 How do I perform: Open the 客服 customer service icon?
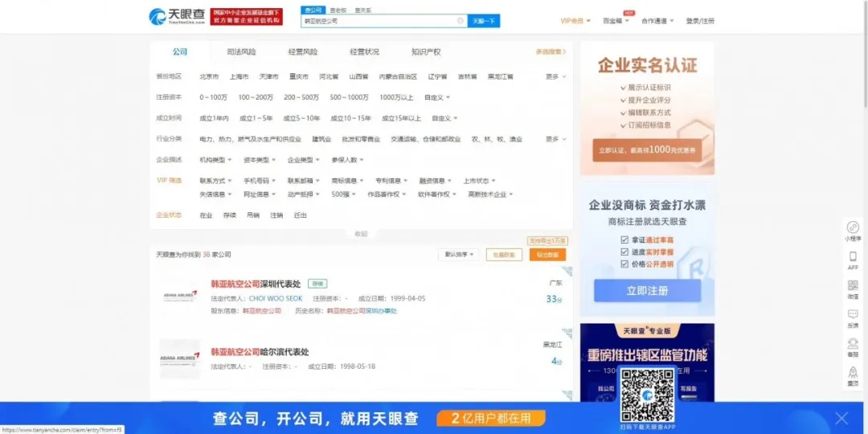[853, 347]
